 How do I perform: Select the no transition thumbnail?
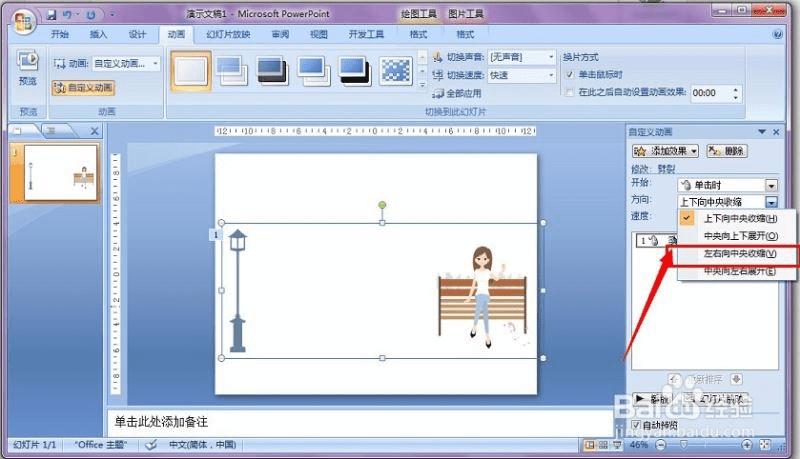pos(191,71)
